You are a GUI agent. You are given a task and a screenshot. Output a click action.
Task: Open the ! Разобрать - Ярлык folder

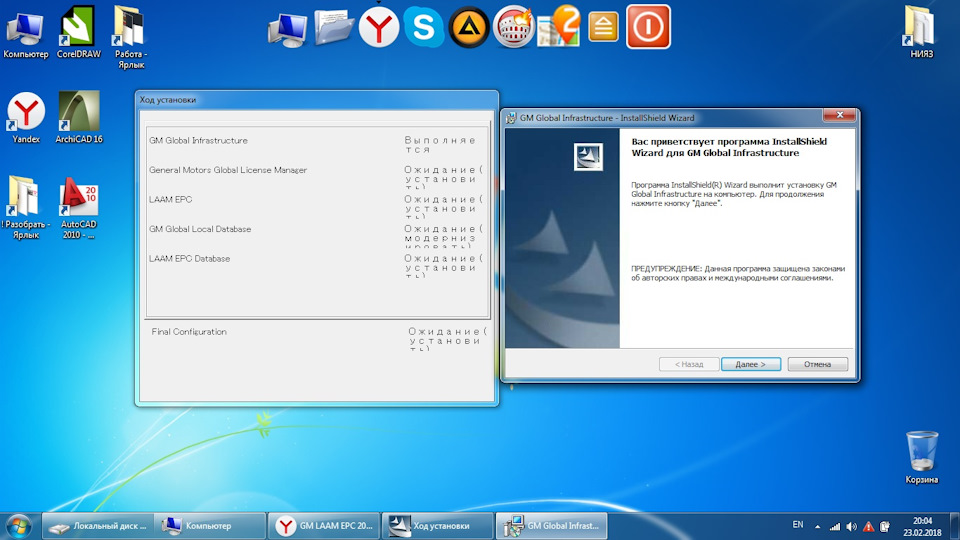click(26, 207)
